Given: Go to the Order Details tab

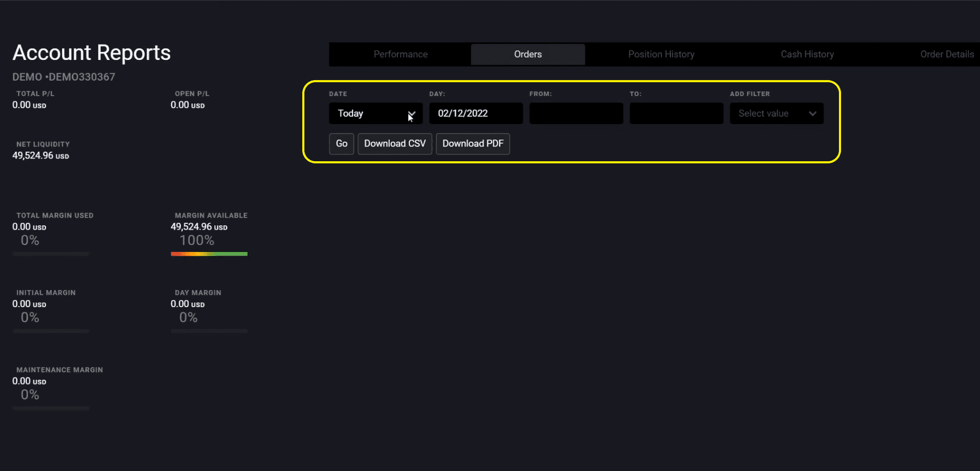Looking at the screenshot, I should 947,54.
